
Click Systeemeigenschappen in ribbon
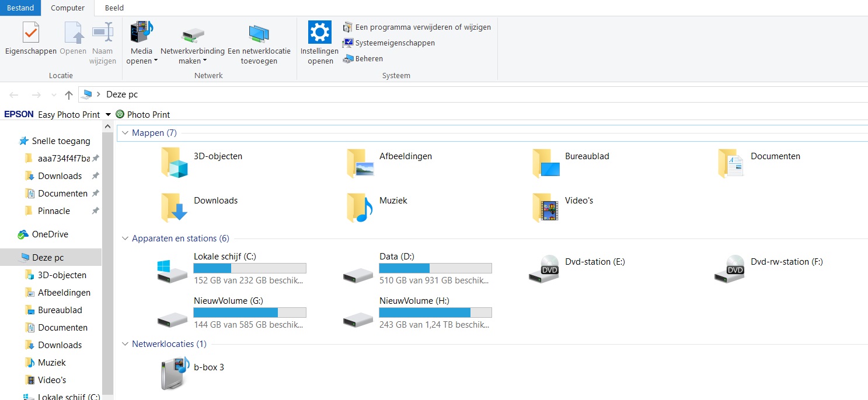[x=389, y=43]
